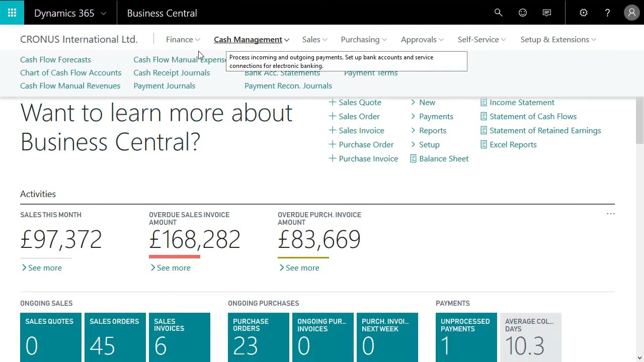The height and width of the screenshot is (362, 644).
Task: Open Activities more options ellipsis
Action: (610, 214)
